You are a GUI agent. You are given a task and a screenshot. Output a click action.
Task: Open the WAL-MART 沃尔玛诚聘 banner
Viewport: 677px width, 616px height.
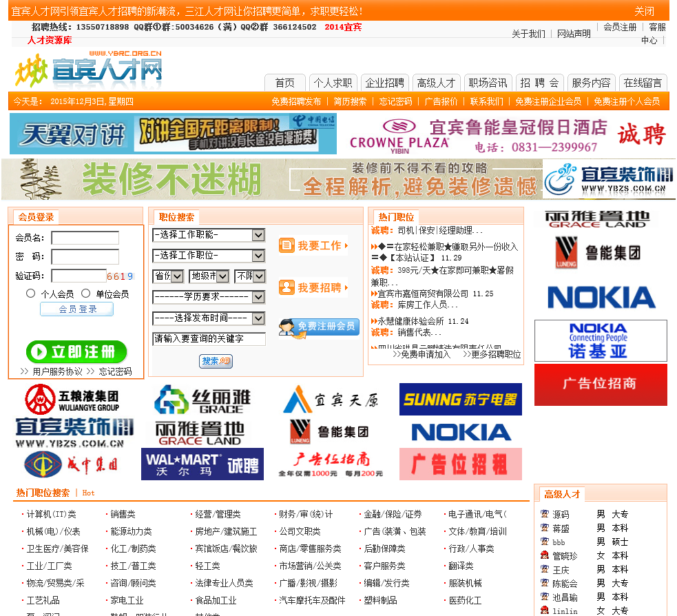tap(202, 464)
